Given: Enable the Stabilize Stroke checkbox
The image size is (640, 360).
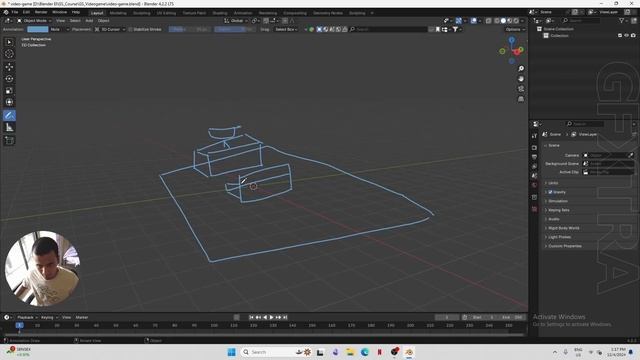Looking at the screenshot, I should click(x=130, y=29).
